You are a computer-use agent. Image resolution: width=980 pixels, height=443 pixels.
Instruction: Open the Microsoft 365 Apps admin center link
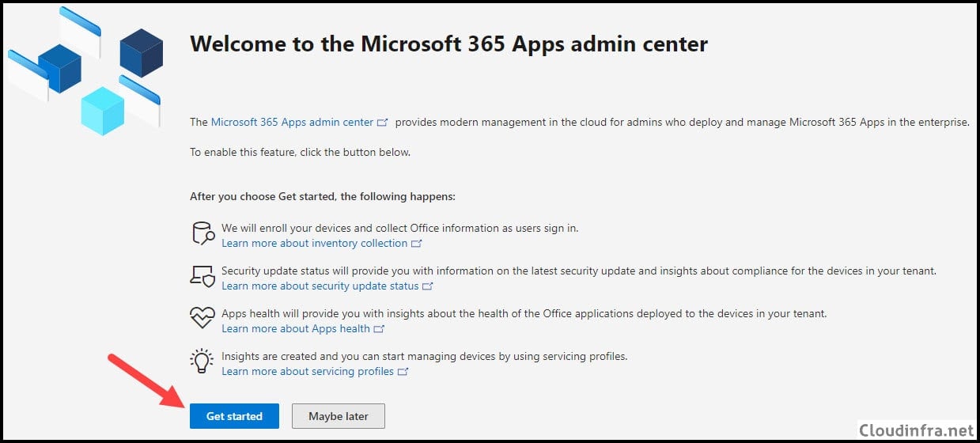292,123
